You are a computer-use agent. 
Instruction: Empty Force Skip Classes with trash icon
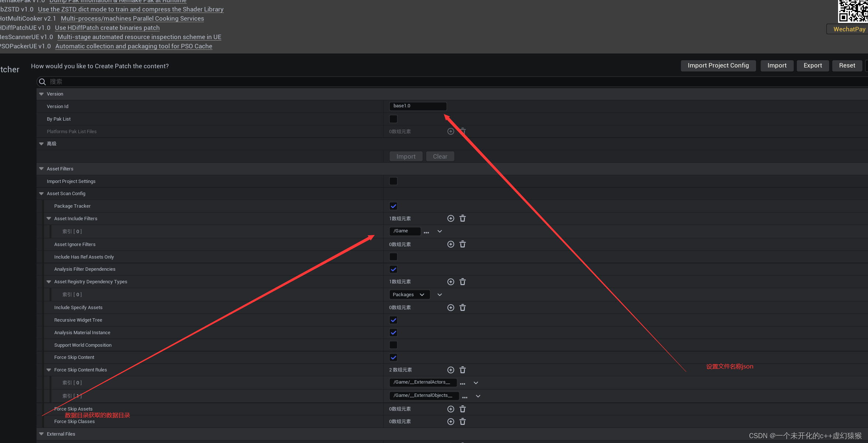tap(462, 422)
